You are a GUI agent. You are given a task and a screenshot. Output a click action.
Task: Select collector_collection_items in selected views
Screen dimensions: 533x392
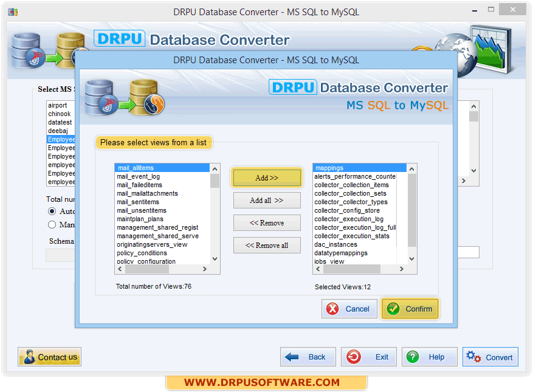click(355, 185)
